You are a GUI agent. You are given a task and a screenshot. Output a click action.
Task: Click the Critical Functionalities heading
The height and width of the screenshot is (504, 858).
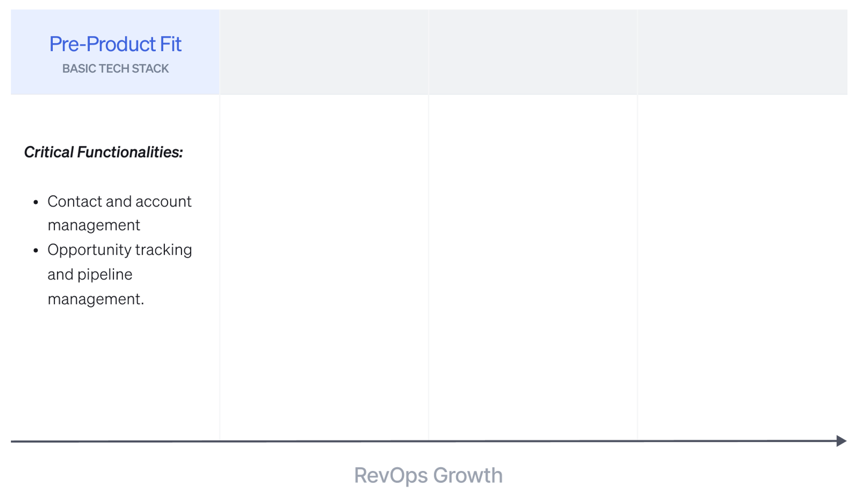click(x=103, y=152)
